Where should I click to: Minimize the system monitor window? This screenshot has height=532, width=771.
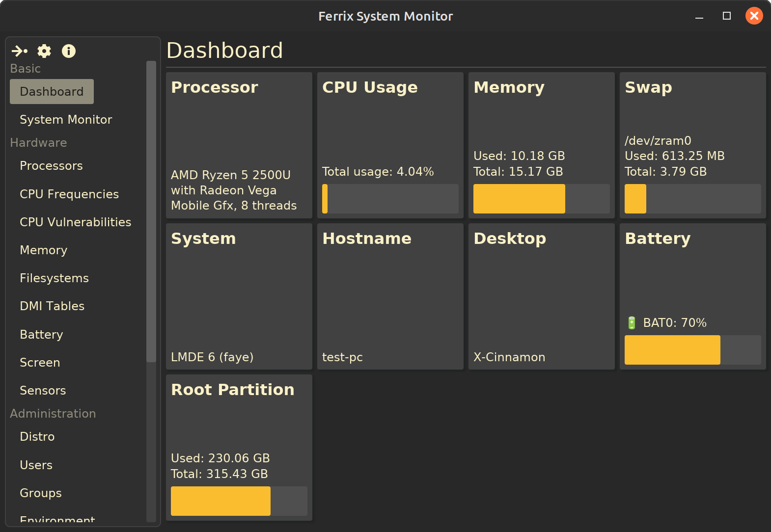coord(699,16)
